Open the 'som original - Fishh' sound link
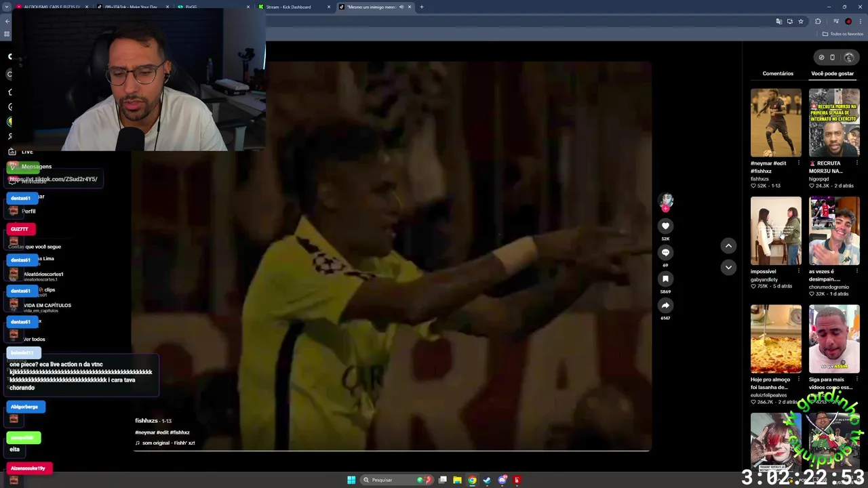The width and height of the screenshot is (868, 488). pos(168,443)
